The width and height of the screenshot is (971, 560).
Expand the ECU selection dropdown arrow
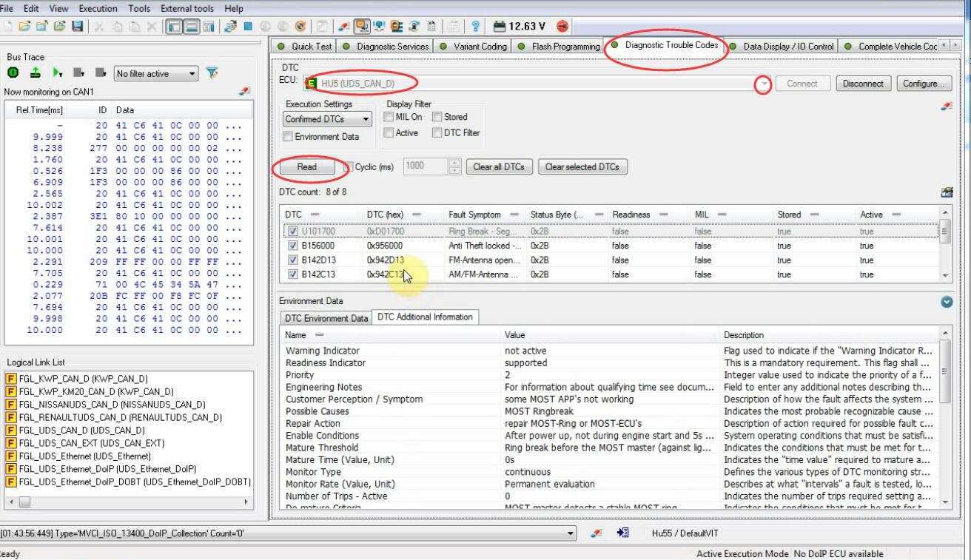[x=762, y=84]
